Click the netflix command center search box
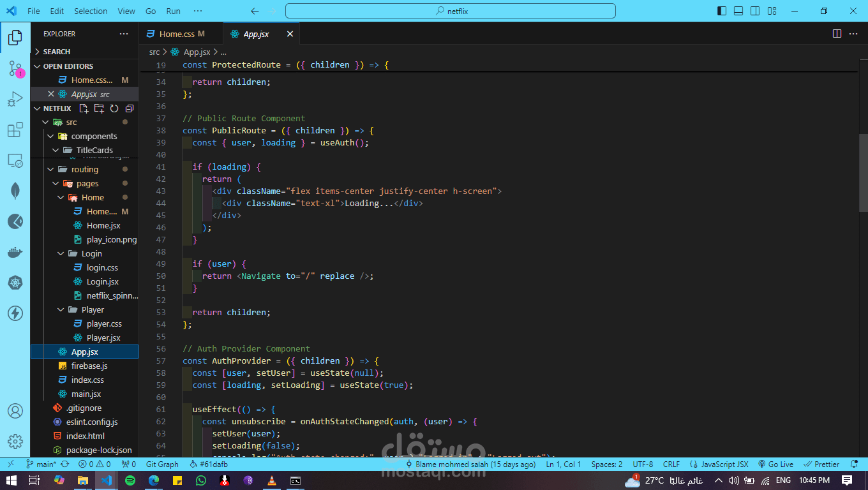Viewport: 868px width, 490px height. click(x=451, y=11)
